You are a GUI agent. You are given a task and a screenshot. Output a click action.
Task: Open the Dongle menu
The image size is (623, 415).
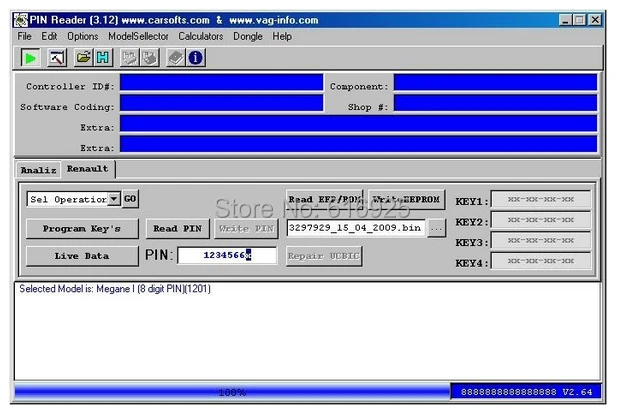pos(248,37)
